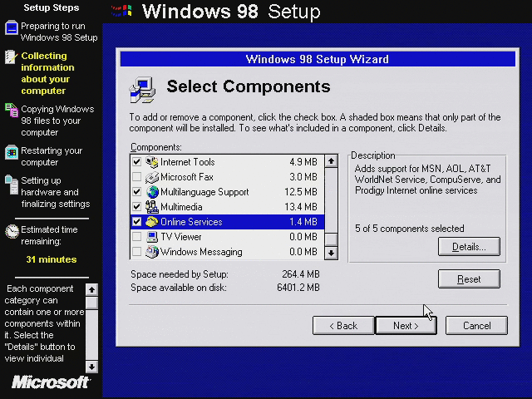Select the Multilanguage Support row label
Image resolution: width=532 pixels, height=399 pixels.
click(x=204, y=192)
